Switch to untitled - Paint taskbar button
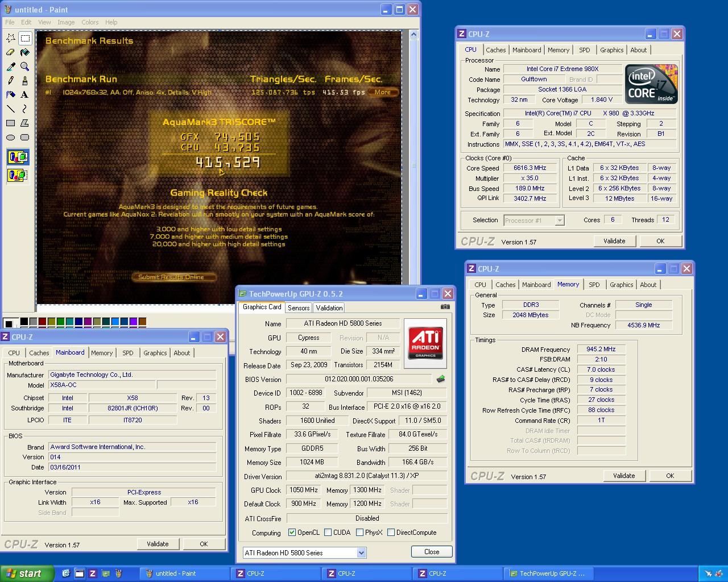 click(x=184, y=573)
